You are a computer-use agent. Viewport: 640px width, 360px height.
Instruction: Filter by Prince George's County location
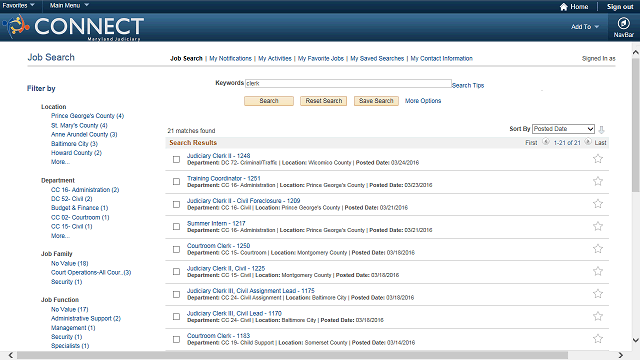87,116
